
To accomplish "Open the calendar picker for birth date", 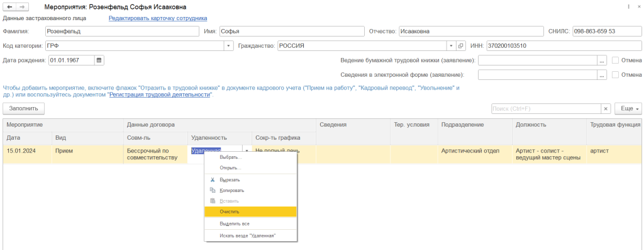I will [99, 60].
